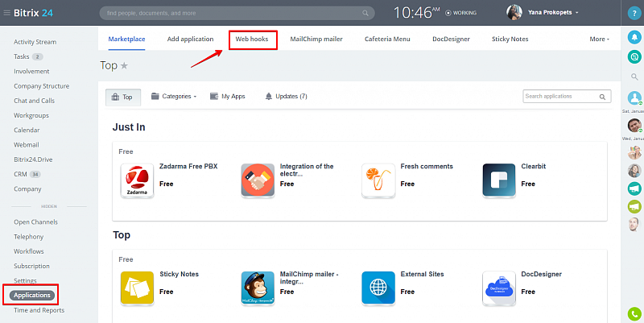This screenshot has width=644, height=323.
Task: Open Involvement in the left menu
Action: [x=31, y=71]
